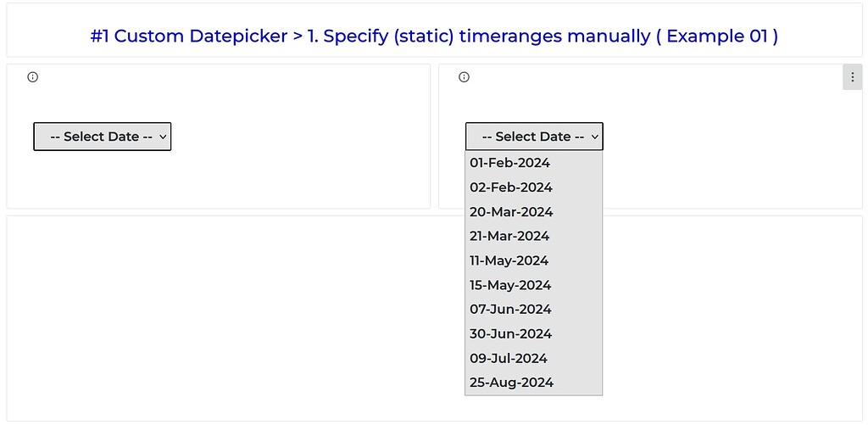This screenshot has height=425, width=868.
Task: Choose 11-May-2024 in dropdown
Action: tap(534, 260)
